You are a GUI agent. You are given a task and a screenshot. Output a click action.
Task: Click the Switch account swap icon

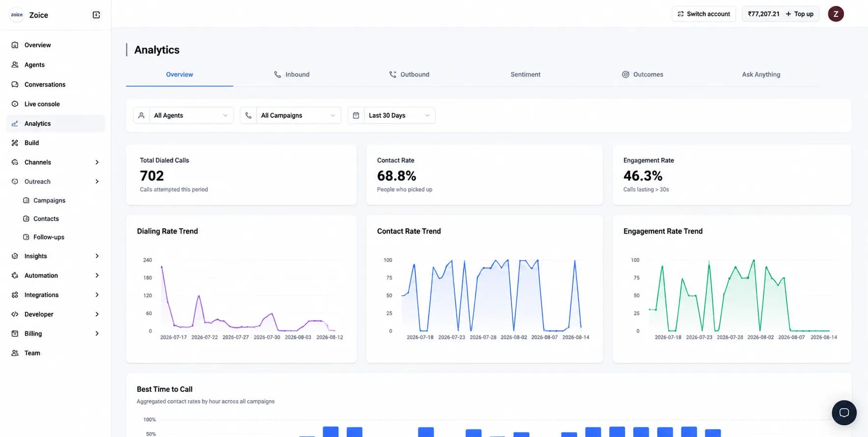point(680,14)
